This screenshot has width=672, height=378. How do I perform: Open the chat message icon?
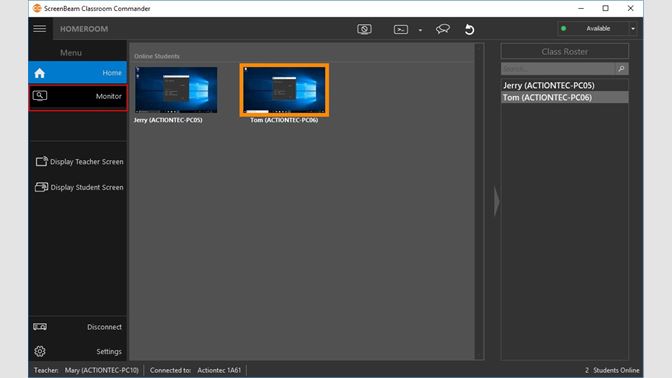[x=443, y=29]
